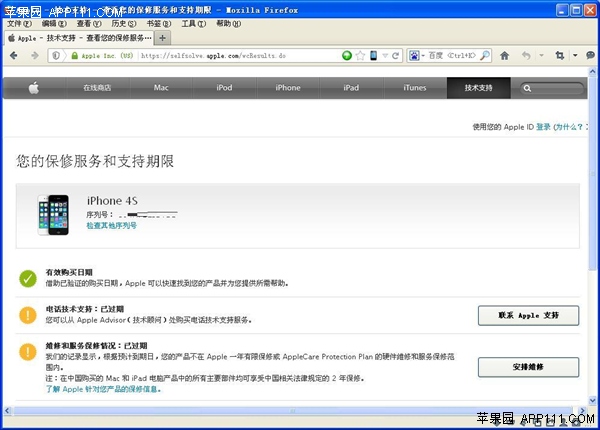This screenshot has height=430, width=600.
Task: Open the 工具 (Tools) menu
Action: (187, 23)
